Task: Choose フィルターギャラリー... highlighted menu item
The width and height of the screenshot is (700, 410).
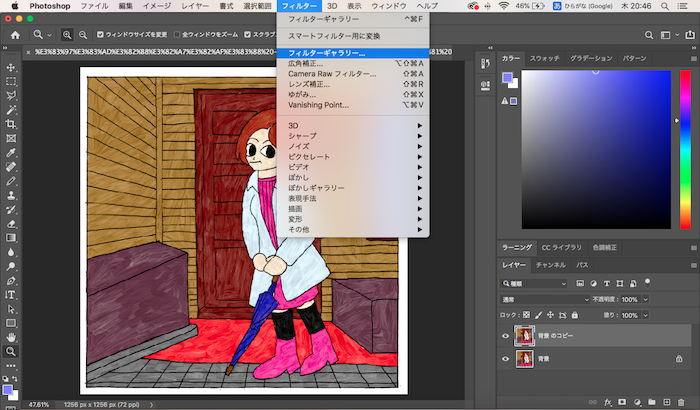Action: pos(353,53)
